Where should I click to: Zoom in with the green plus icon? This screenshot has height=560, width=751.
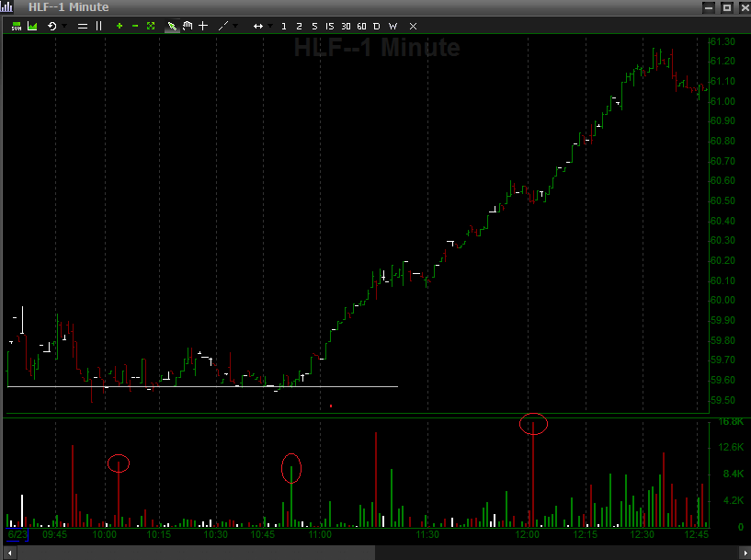click(119, 26)
